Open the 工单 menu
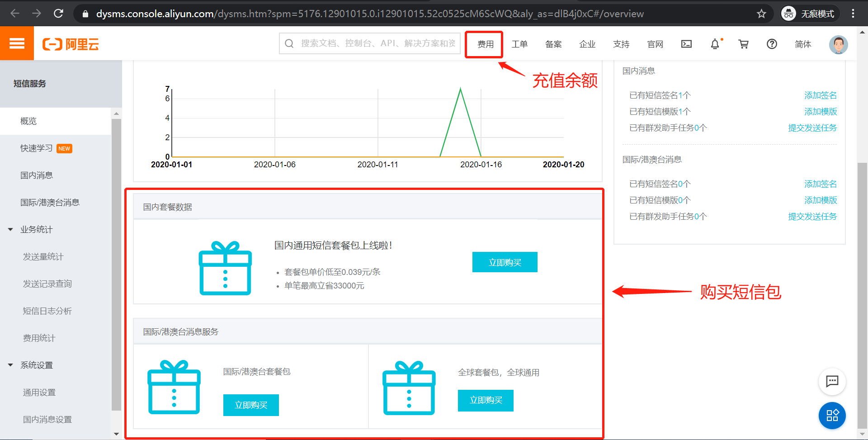The height and width of the screenshot is (440, 868). [x=519, y=44]
